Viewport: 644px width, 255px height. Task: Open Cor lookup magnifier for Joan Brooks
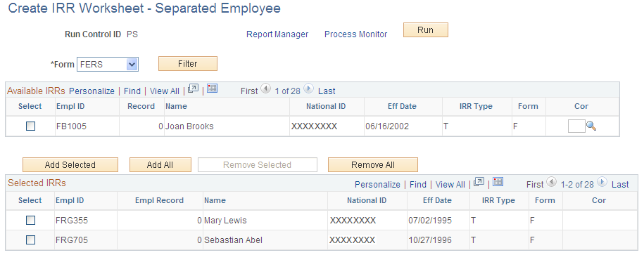[591, 126]
